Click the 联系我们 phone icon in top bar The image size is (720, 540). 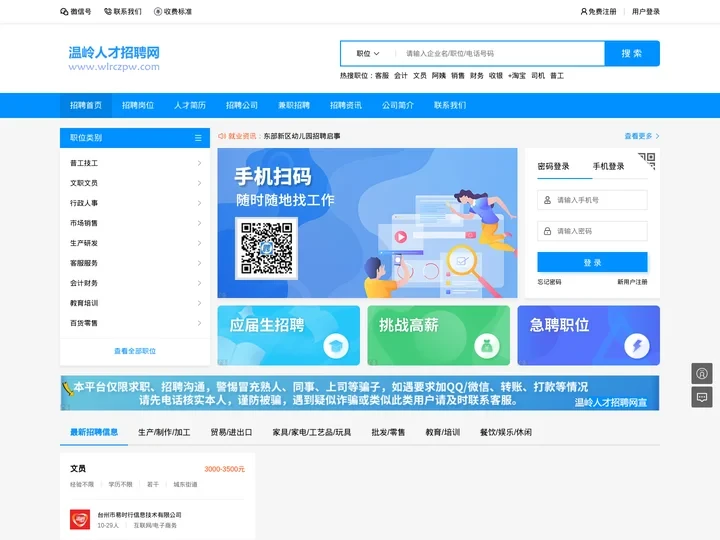pos(108,12)
